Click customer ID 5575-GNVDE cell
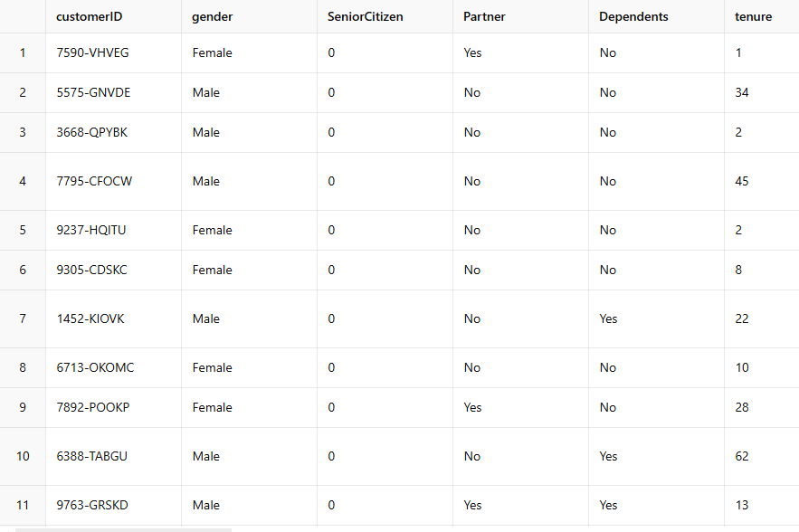This screenshot has height=532, width=799. [x=113, y=93]
